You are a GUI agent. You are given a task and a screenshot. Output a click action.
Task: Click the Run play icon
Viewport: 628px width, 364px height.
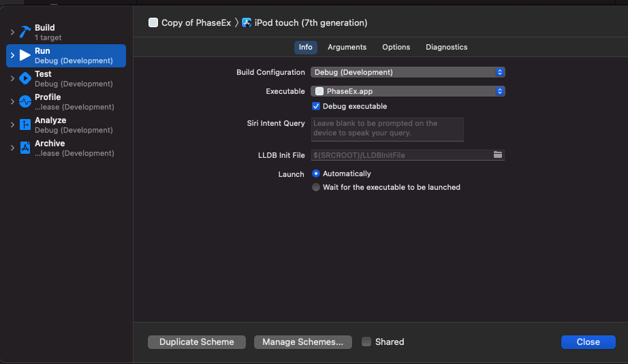tap(25, 55)
